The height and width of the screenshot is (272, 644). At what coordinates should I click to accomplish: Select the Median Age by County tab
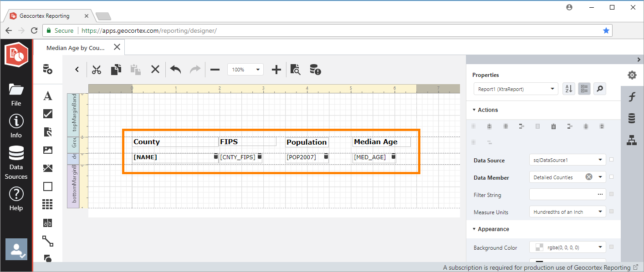(76, 48)
